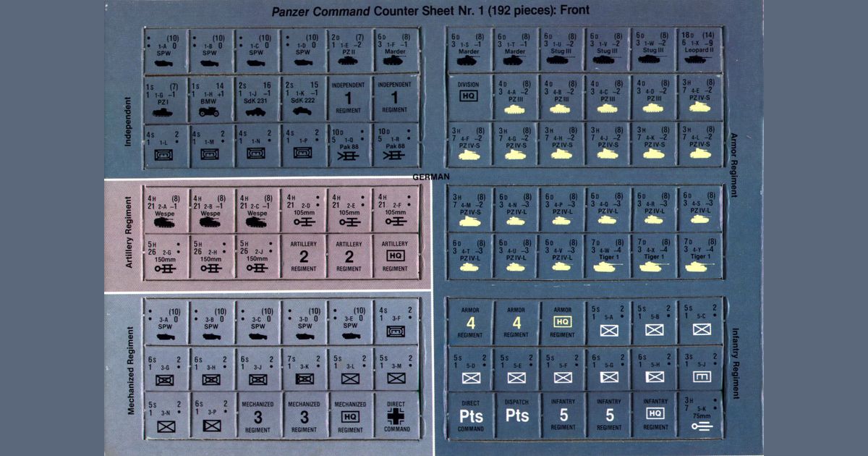Select the Direct Command cross counter
Viewport: 868px width, 456px height.
(x=396, y=415)
